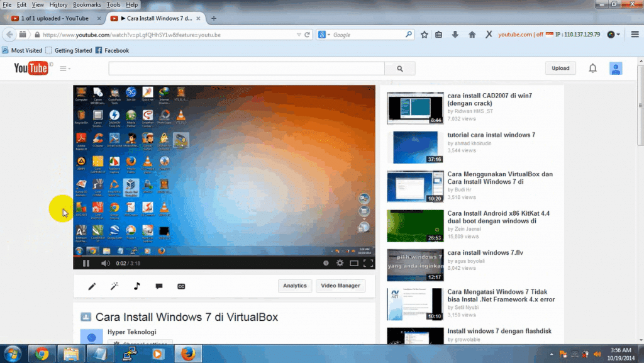Bookmark this page with star

(425, 35)
